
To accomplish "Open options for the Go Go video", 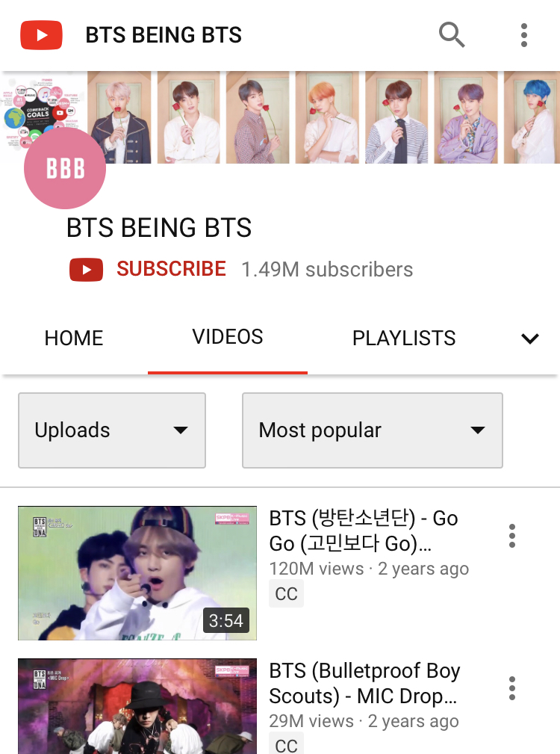I will (512, 536).
